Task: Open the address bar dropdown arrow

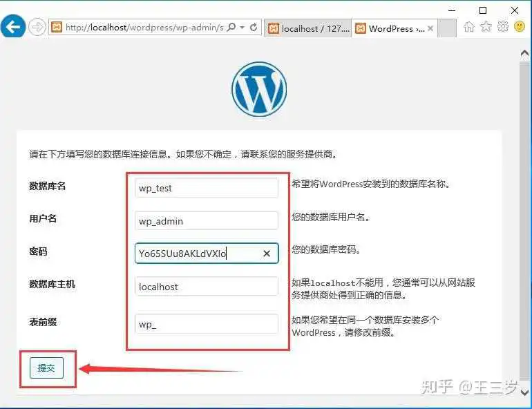Action: click(243, 27)
